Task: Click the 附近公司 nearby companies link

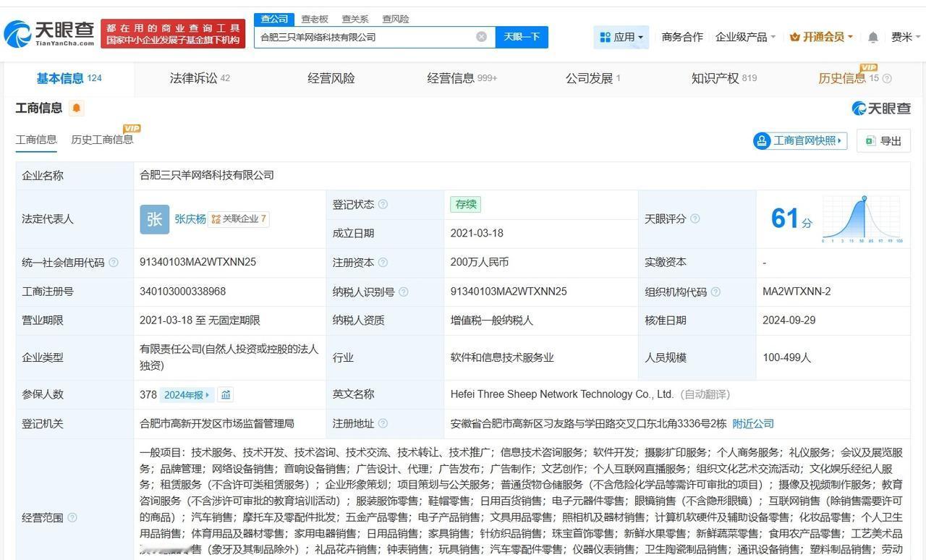Action: tap(753, 423)
